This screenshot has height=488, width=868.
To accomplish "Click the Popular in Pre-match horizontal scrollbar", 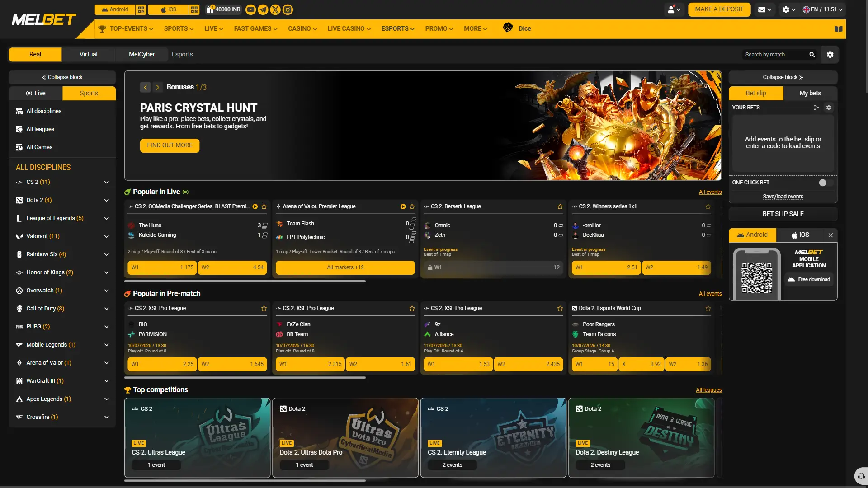I will 245,377.
